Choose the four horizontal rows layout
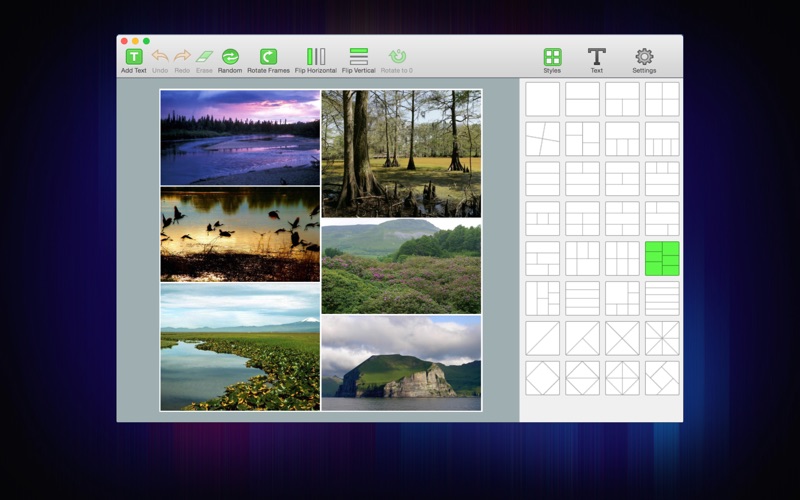Screen dimensions: 800x500 click(582, 298)
